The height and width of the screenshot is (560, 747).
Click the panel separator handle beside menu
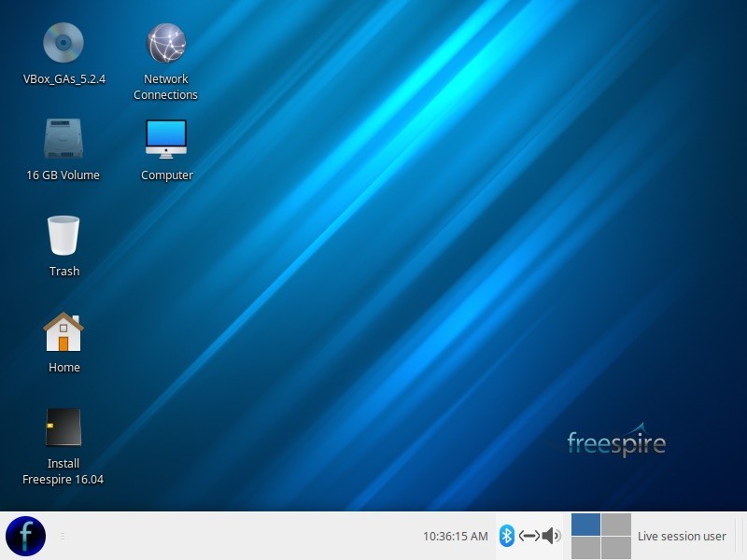pos(63,536)
